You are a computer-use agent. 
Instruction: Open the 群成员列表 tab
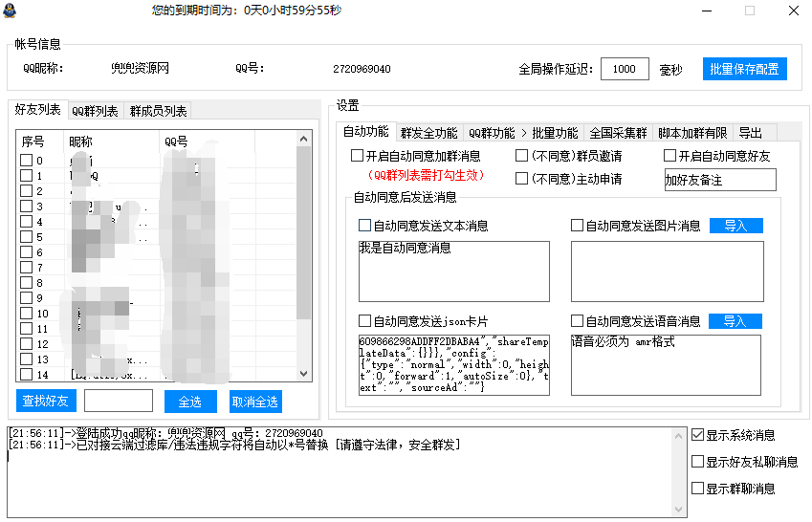tap(158, 111)
